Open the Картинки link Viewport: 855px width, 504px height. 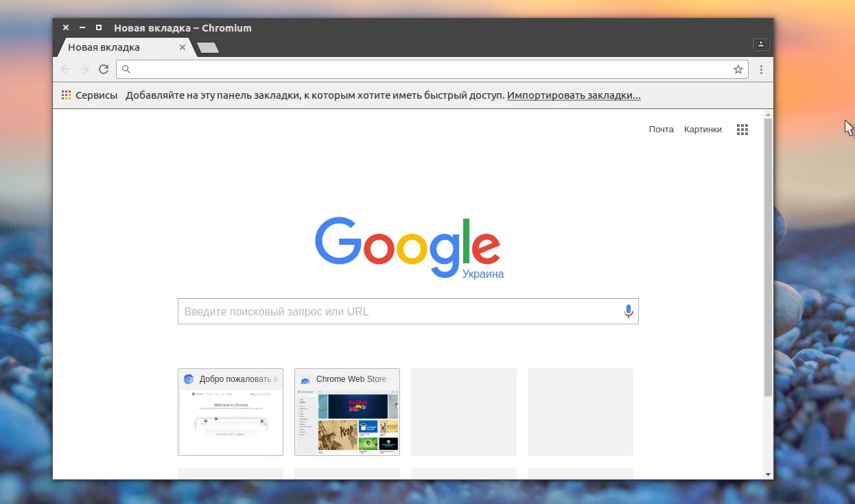point(703,130)
